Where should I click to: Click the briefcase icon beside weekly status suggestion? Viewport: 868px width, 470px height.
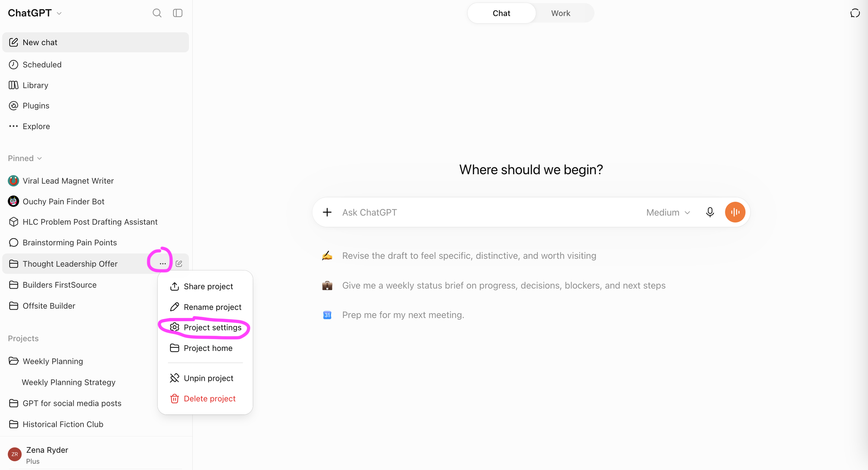point(327,285)
